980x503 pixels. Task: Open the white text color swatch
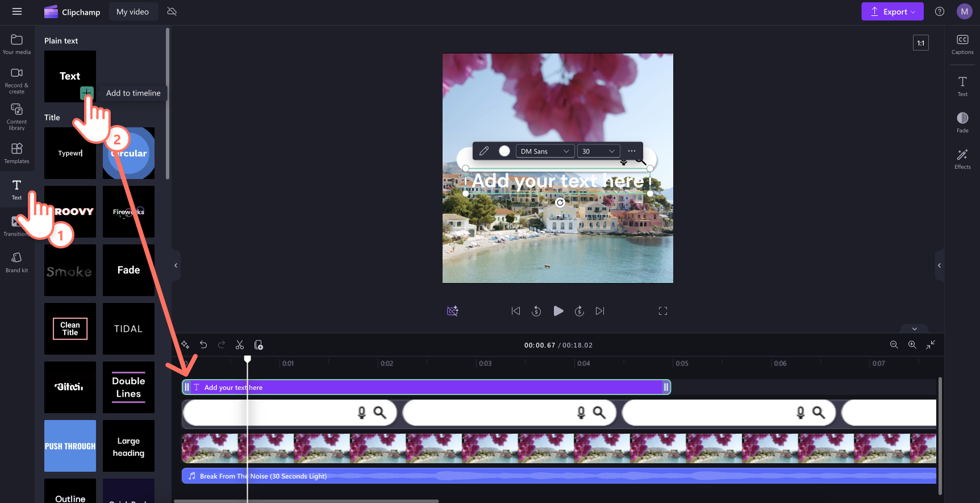click(x=504, y=151)
